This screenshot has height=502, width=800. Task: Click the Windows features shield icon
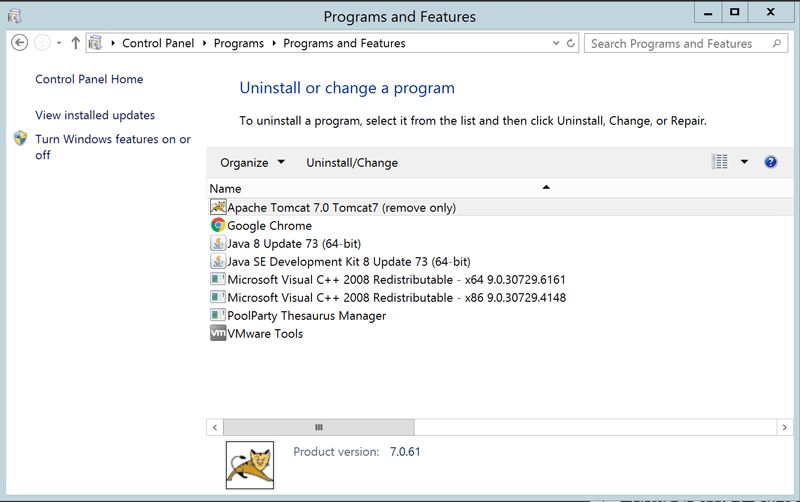point(20,138)
